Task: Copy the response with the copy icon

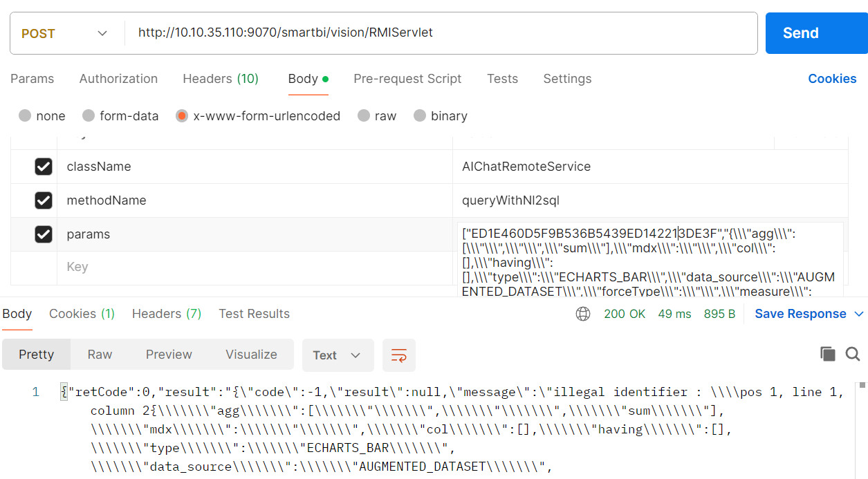Action: click(827, 355)
